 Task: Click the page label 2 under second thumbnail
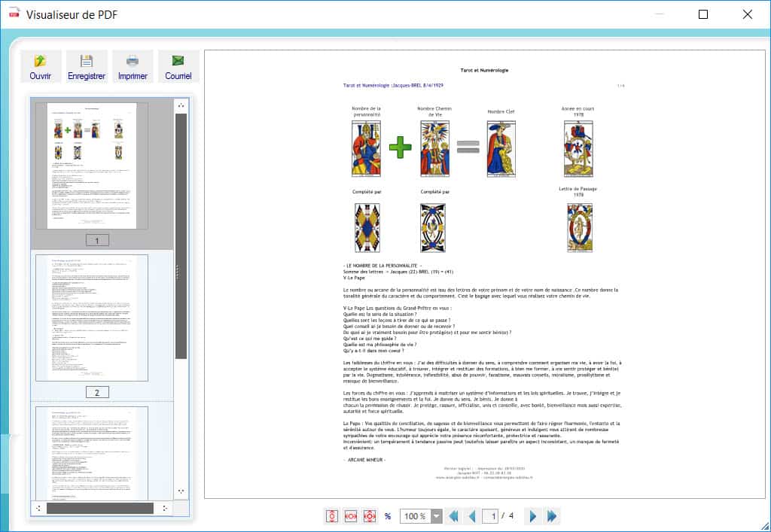pos(97,392)
